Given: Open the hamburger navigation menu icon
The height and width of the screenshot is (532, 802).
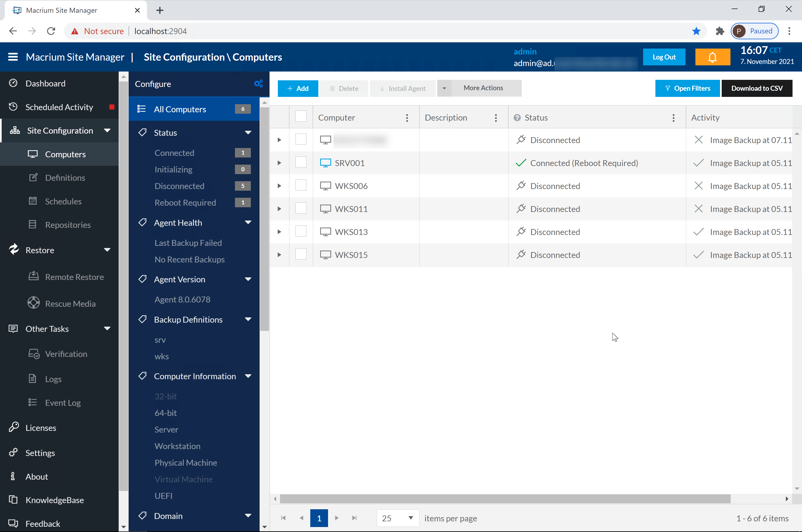Looking at the screenshot, I should (x=13, y=57).
